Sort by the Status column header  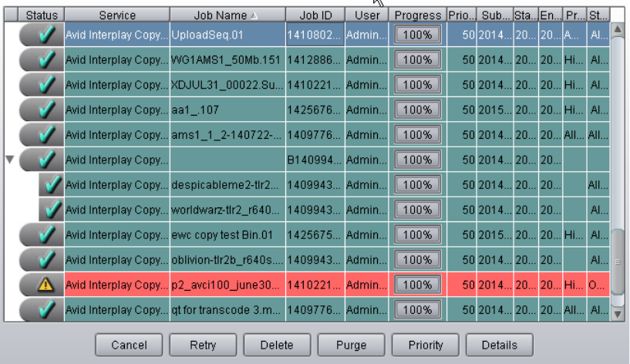pyautogui.click(x=42, y=15)
